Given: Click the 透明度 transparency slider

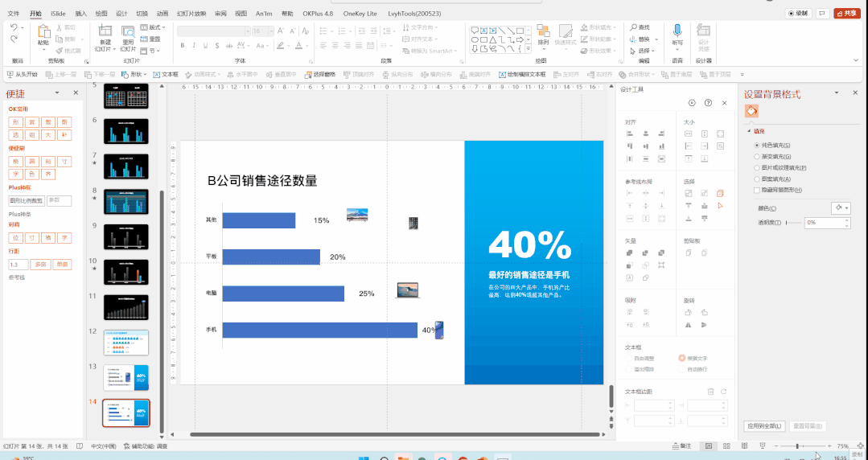Looking at the screenshot, I should pyautogui.click(x=794, y=223).
